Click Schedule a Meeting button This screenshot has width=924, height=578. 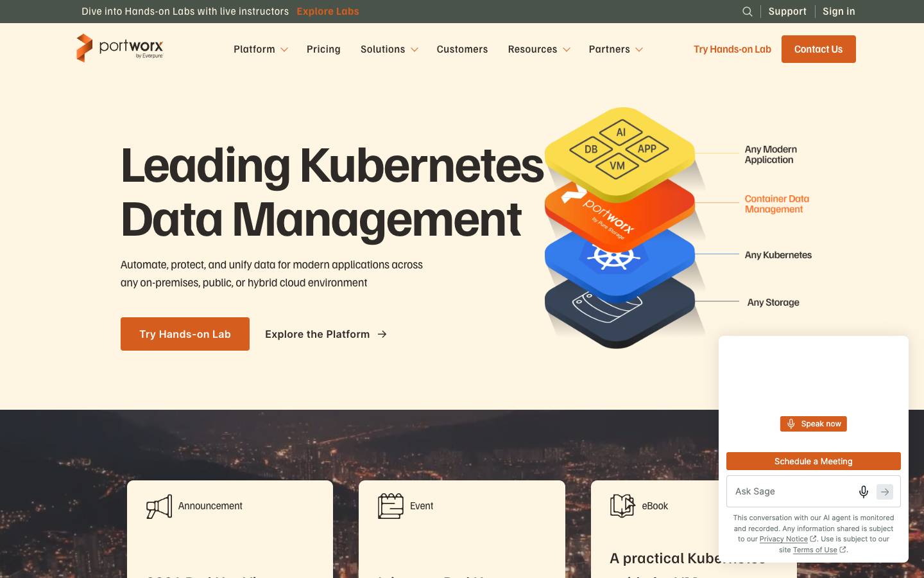point(814,461)
